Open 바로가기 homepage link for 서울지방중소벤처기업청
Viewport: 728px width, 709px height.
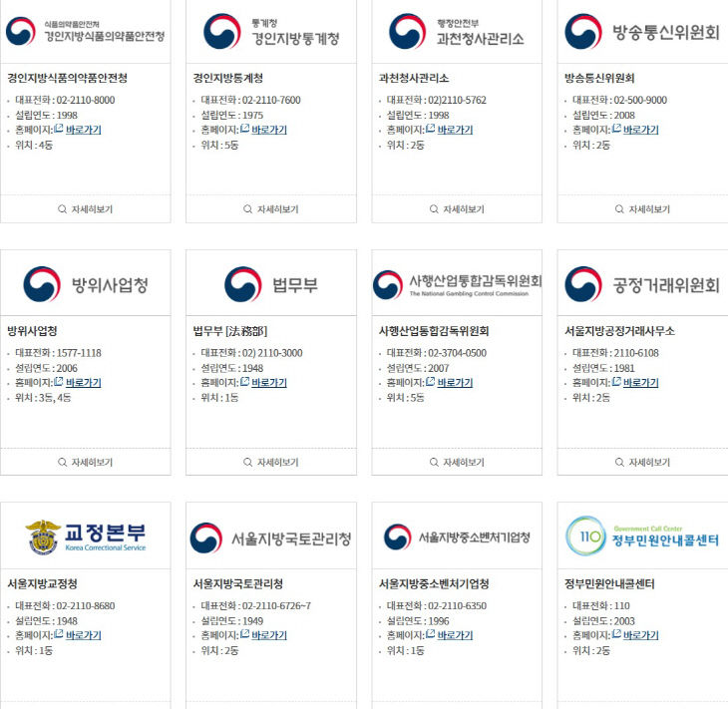(x=455, y=635)
